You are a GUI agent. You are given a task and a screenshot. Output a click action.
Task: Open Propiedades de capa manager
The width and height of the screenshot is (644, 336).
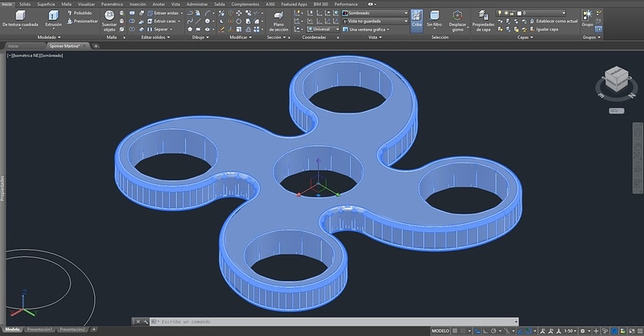click(483, 21)
